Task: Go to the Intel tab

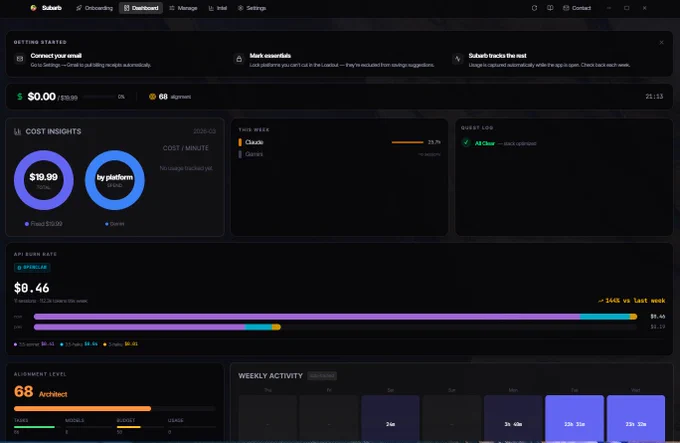Action: (218, 8)
